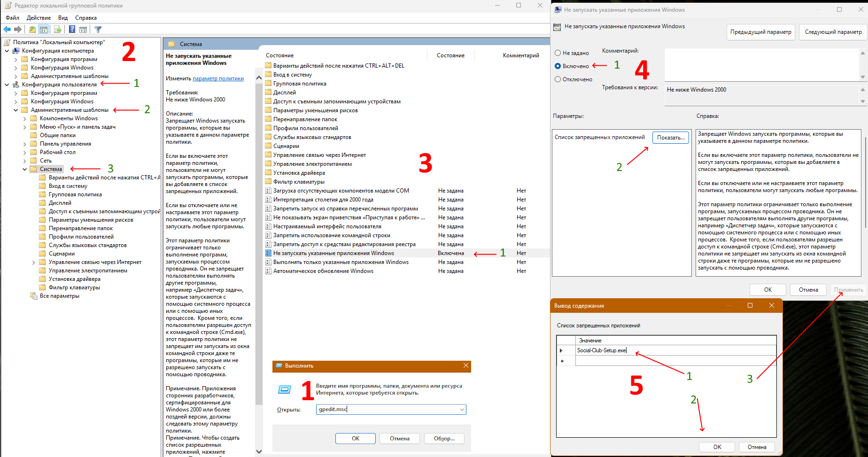Open Help via the blue question mark icon
868x457 pixels.
72,29
